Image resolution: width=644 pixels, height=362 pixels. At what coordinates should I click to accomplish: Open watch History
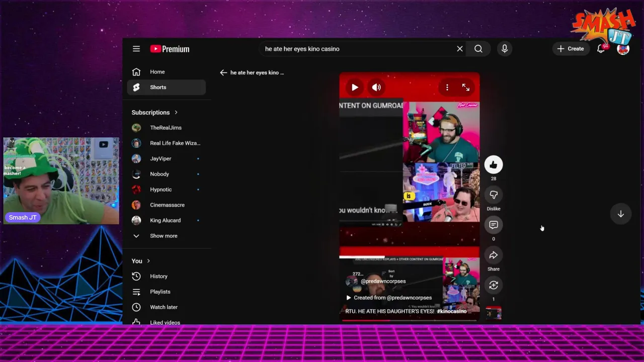click(x=167, y=276)
